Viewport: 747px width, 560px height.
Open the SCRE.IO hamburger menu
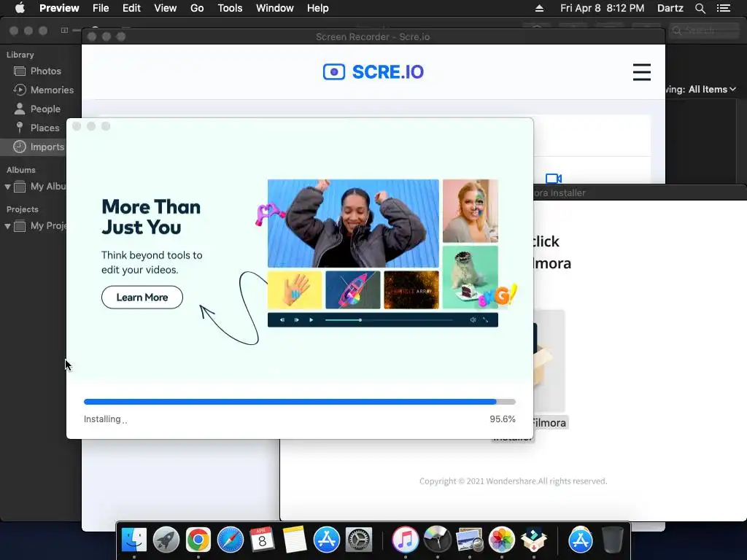[642, 72]
